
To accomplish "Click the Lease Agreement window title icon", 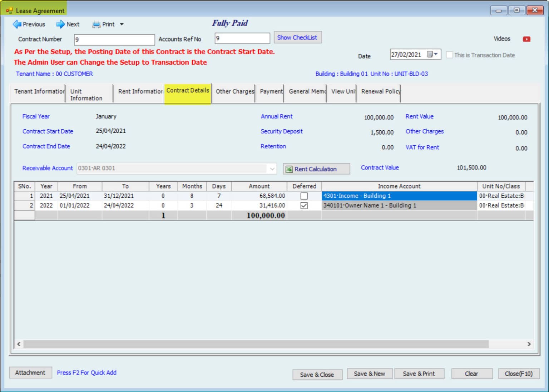I will click(9, 11).
